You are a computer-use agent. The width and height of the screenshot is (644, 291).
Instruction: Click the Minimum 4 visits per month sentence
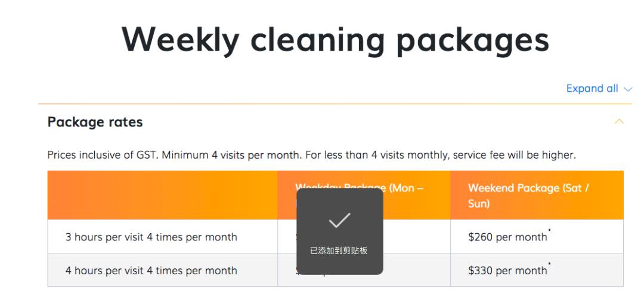(250, 155)
